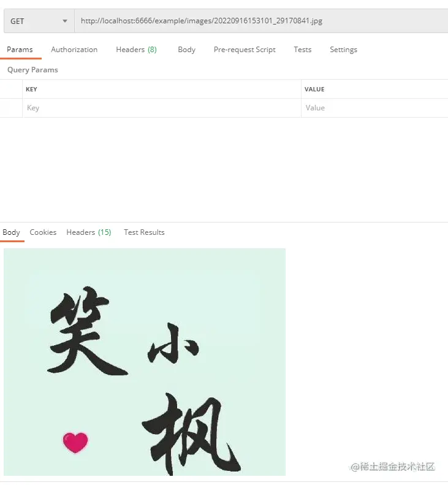Click the Value placeholder input
The image size is (448, 485).
[374, 108]
